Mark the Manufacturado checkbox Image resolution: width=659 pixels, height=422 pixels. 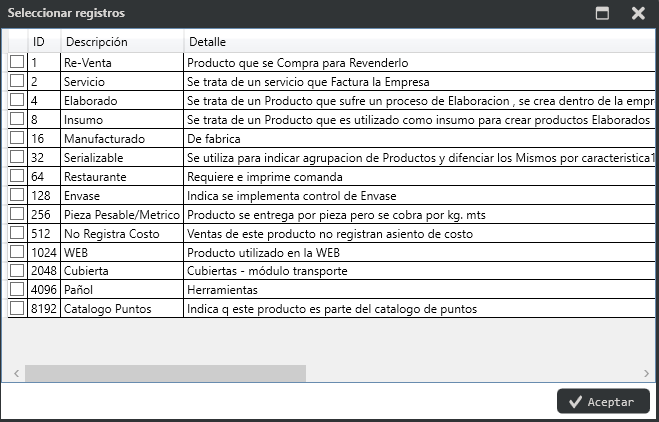click(17, 137)
